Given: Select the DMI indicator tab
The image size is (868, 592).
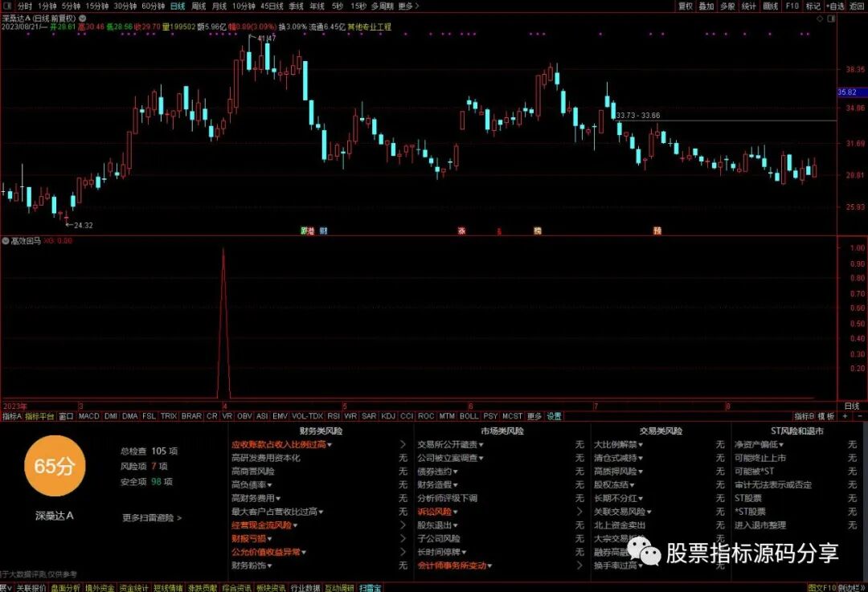Looking at the screenshot, I should point(111,416).
